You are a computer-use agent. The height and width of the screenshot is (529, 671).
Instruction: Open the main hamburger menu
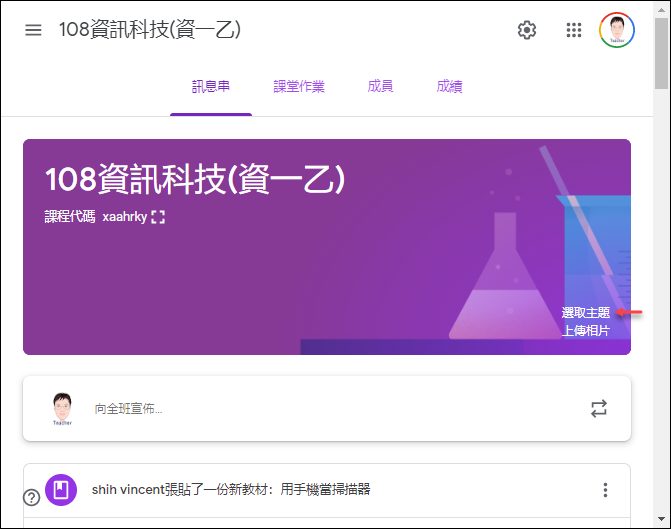pos(33,30)
